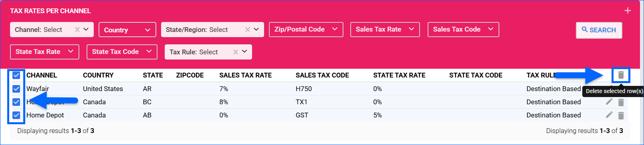
Task: Toggle the select-all header checkbox
Action: coord(16,75)
